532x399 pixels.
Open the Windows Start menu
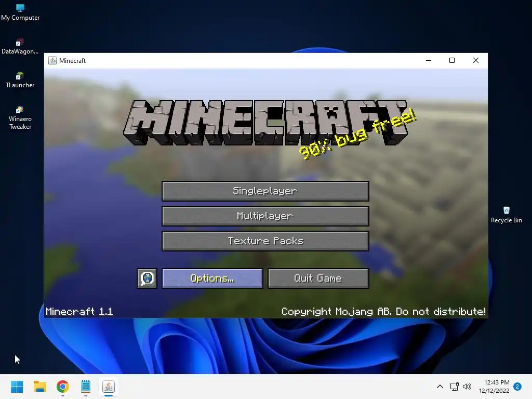[17, 387]
